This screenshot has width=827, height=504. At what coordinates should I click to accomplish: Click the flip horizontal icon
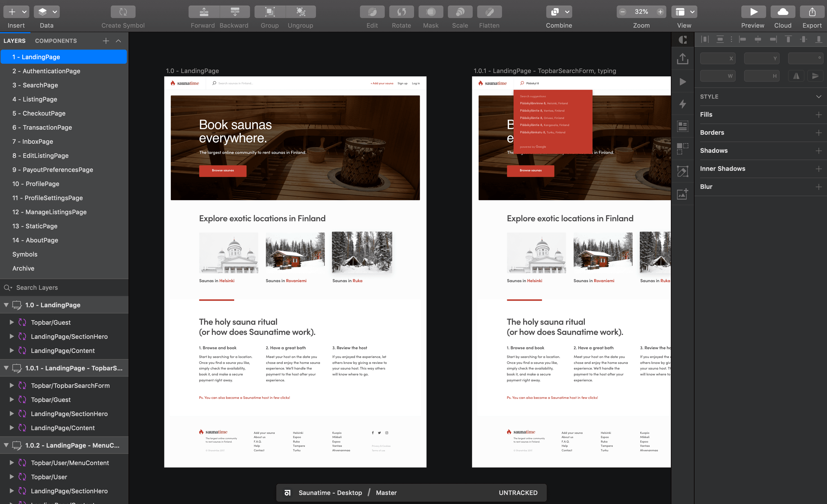796,76
